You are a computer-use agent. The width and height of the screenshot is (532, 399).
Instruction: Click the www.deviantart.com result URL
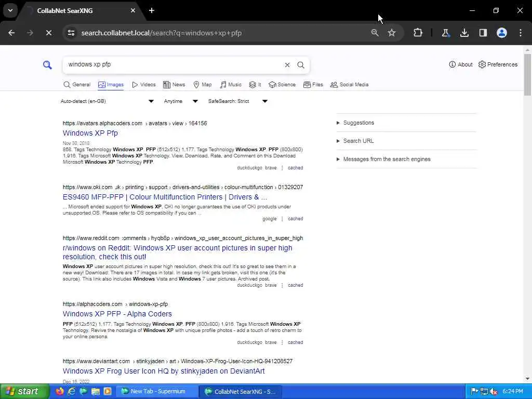[x=178, y=361]
